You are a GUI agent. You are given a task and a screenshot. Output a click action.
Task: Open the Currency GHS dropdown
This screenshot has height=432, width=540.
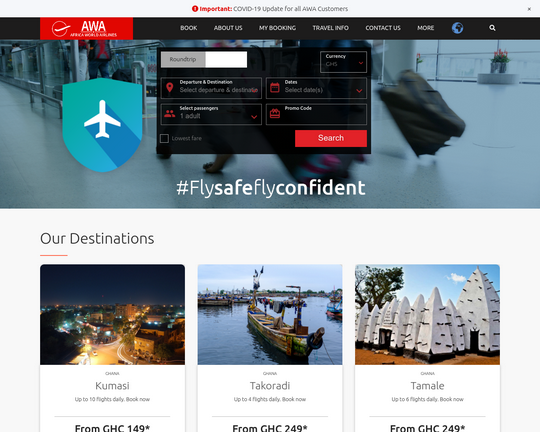coord(343,62)
